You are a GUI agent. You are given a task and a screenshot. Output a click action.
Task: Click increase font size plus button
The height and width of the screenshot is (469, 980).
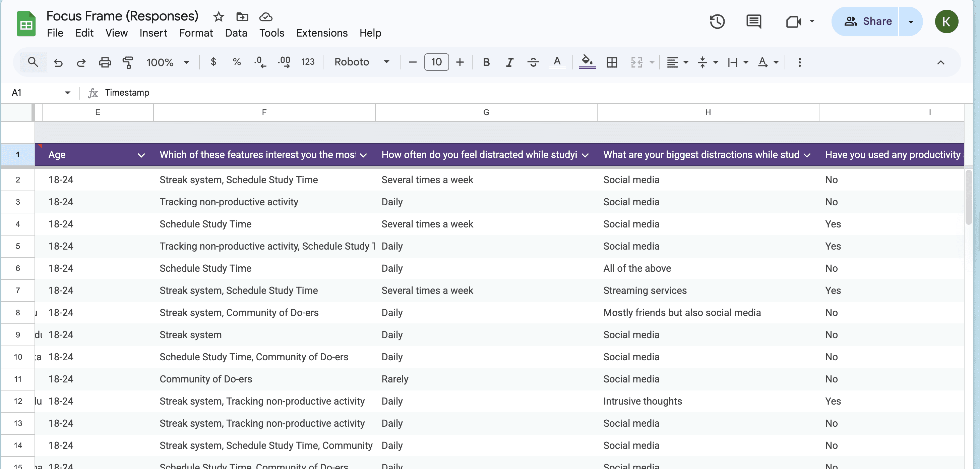460,62
